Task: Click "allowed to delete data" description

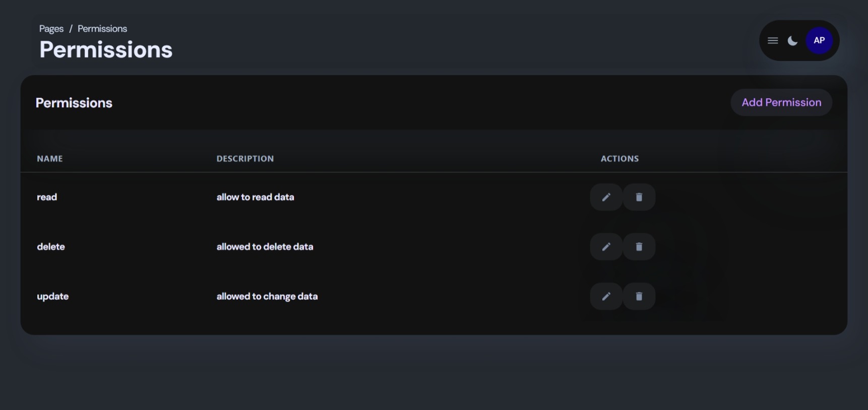Action: tap(265, 247)
